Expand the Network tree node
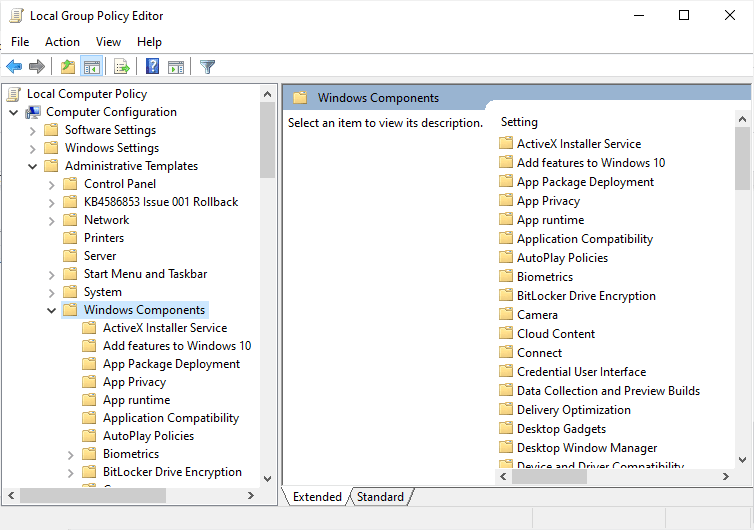Image resolution: width=754 pixels, height=530 pixels. point(51,221)
